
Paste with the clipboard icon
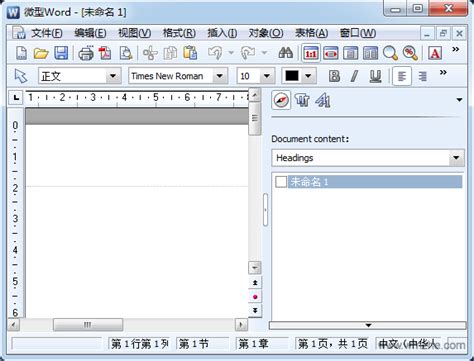pyautogui.click(x=190, y=53)
